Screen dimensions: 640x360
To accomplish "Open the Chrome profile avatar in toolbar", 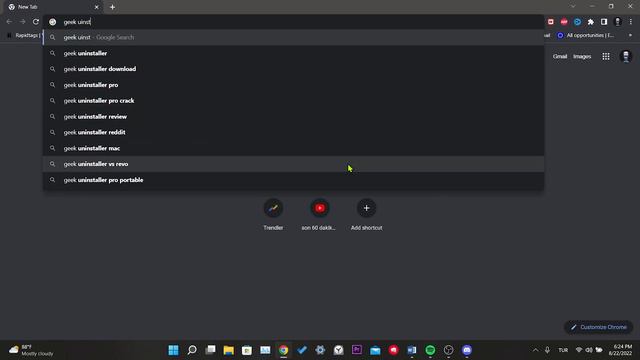I will [618, 22].
